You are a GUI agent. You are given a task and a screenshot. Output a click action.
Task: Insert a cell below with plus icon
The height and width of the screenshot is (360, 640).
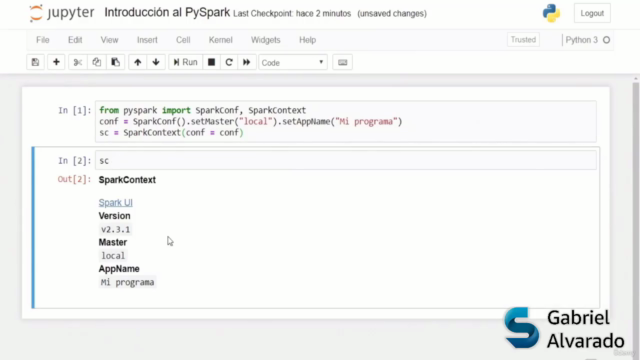tap(56, 62)
